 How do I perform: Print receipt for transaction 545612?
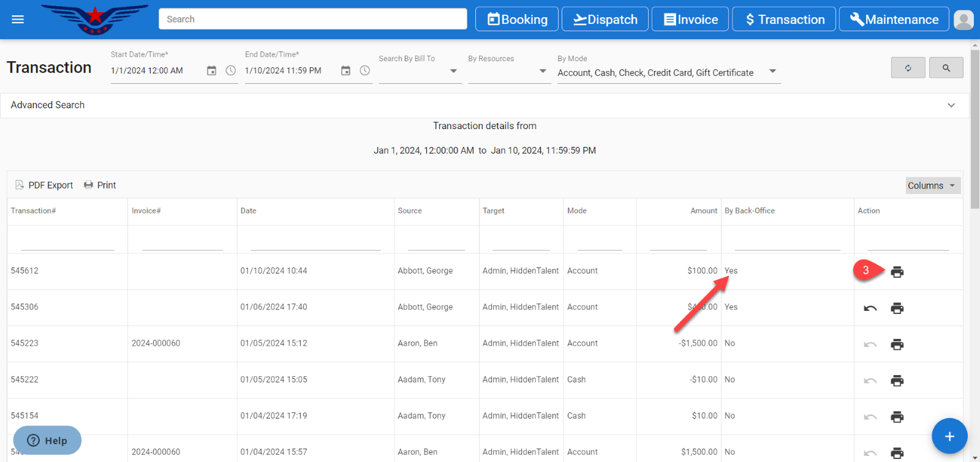pos(897,272)
